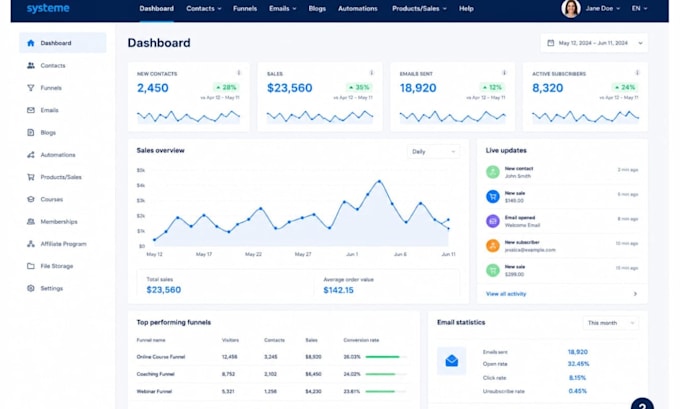The image size is (680, 409).
Task: Click the Welcome Email opened update
Action: [x=562, y=221]
